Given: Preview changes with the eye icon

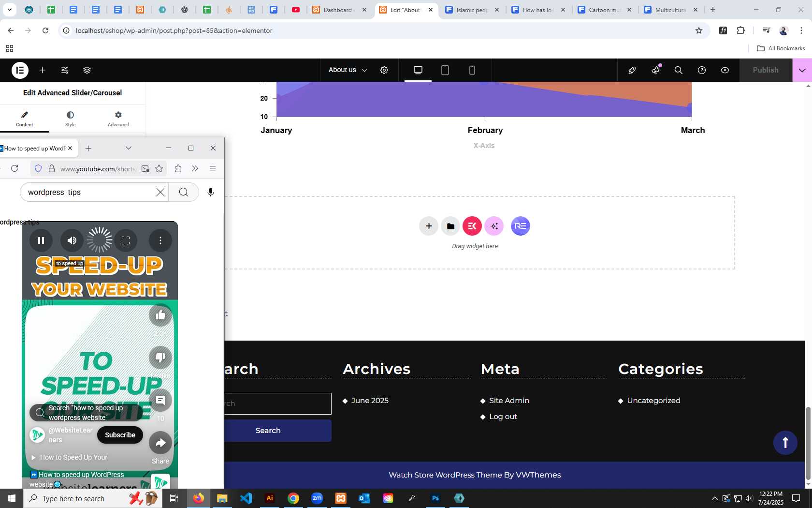Looking at the screenshot, I should pyautogui.click(x=725, y=70).
